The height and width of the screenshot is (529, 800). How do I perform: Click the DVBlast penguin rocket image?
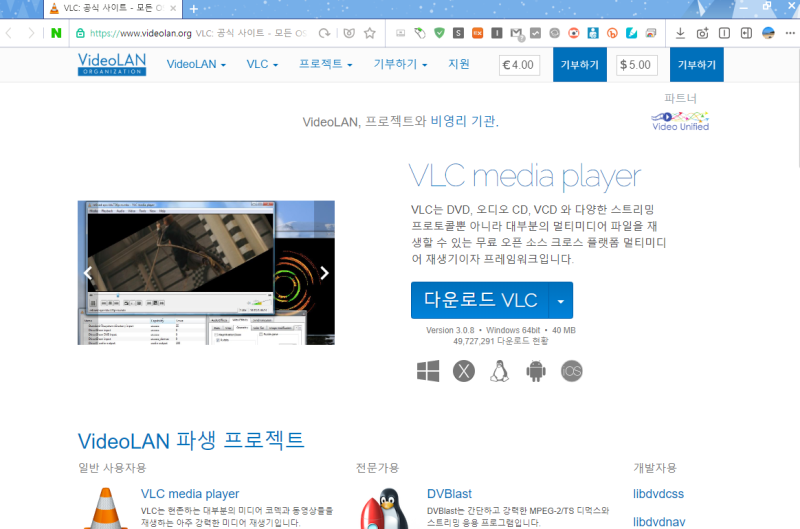[x=385, y=508]
